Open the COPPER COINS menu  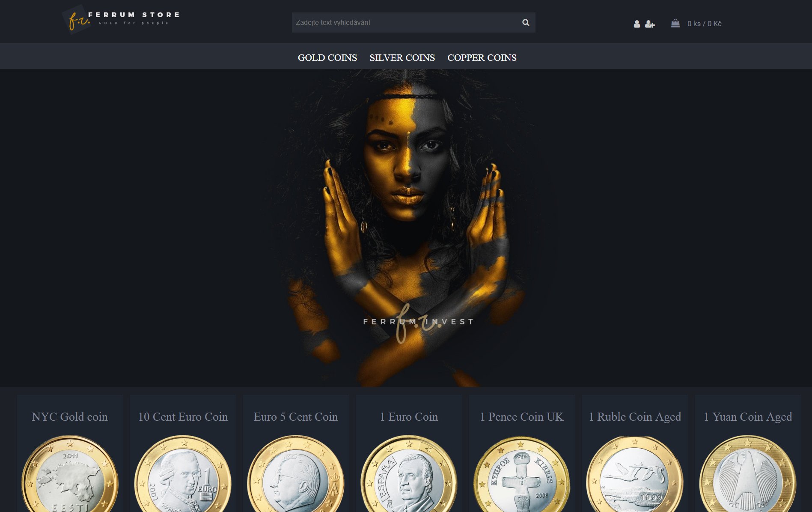(x=482, y=58)
